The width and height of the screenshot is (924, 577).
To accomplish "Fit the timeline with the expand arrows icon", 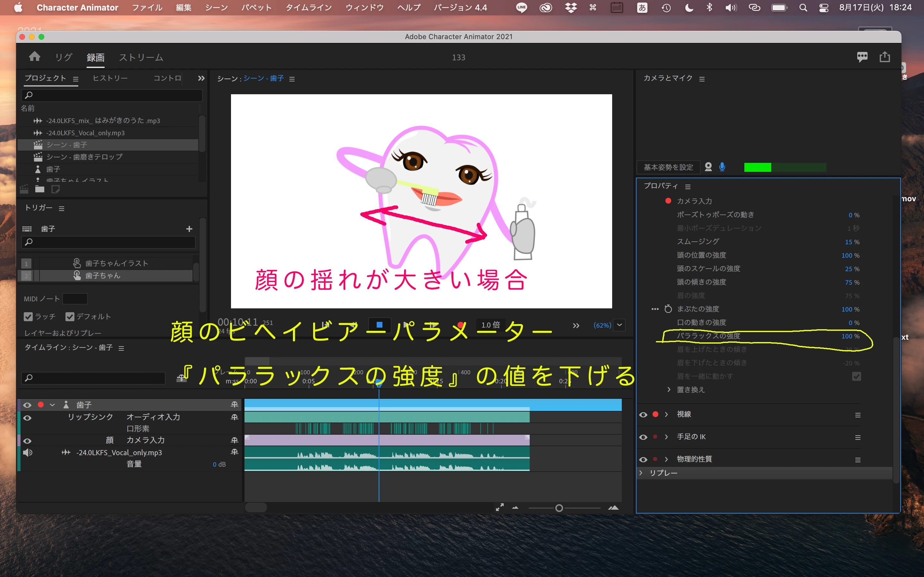I will click(500, 507).
